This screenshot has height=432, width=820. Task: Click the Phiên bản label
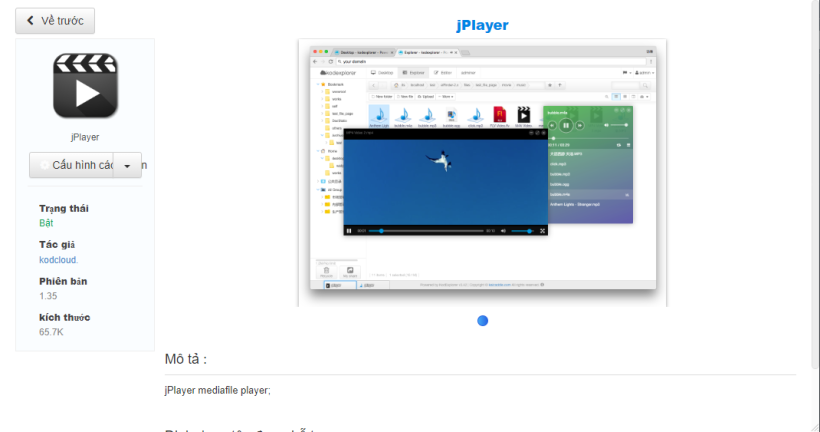(63, 281)
